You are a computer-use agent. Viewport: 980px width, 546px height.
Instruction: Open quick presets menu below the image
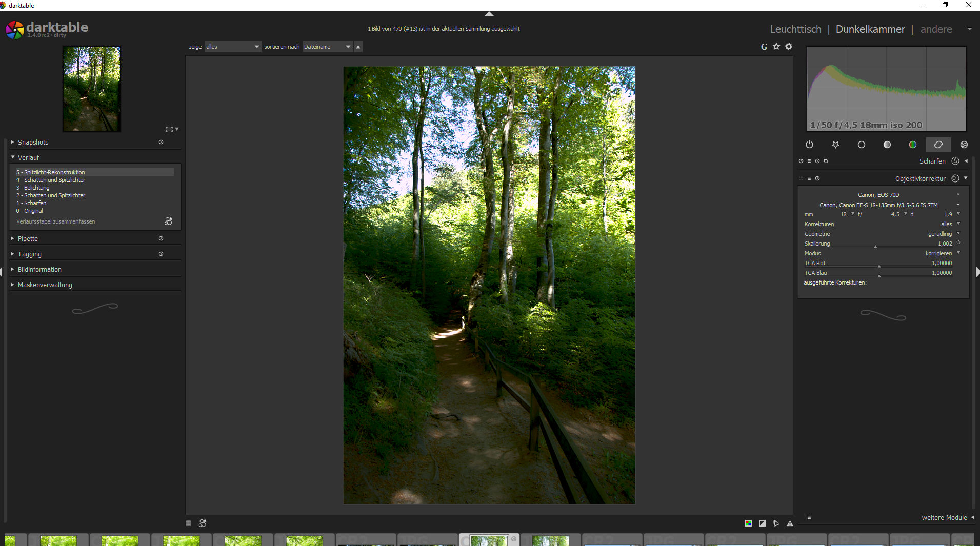click(188, 523)
